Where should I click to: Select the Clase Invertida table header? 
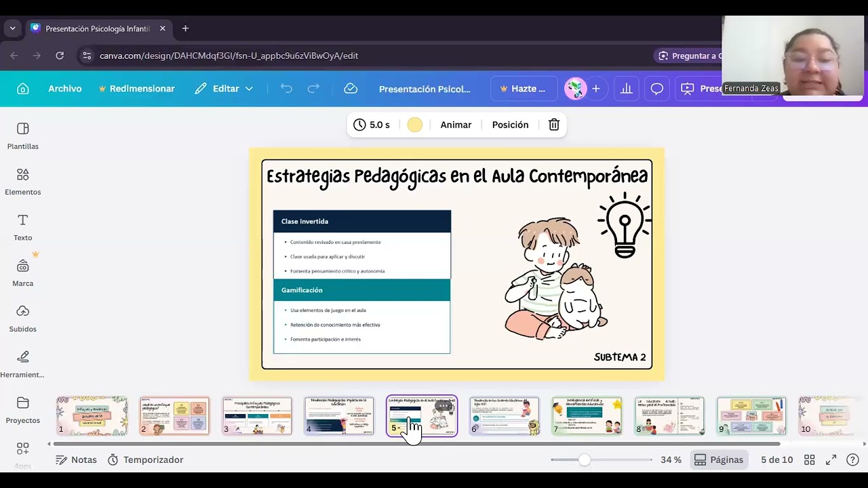362,222
